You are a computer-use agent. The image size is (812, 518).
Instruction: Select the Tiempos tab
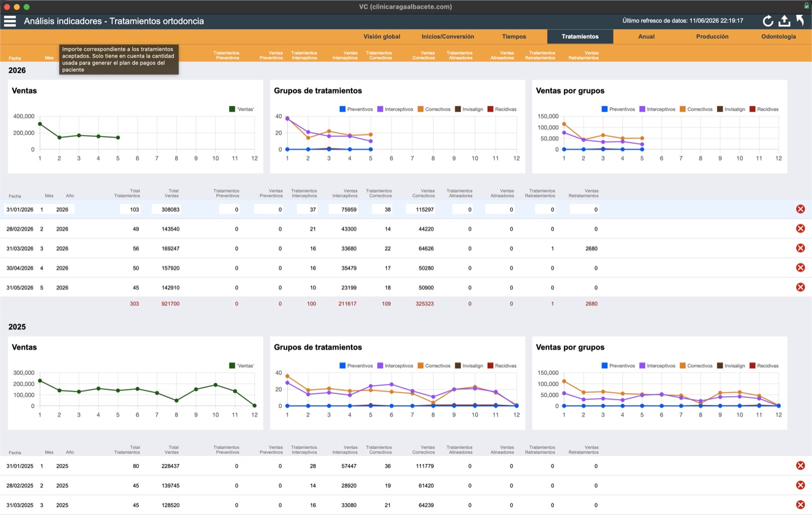(514, 37)
